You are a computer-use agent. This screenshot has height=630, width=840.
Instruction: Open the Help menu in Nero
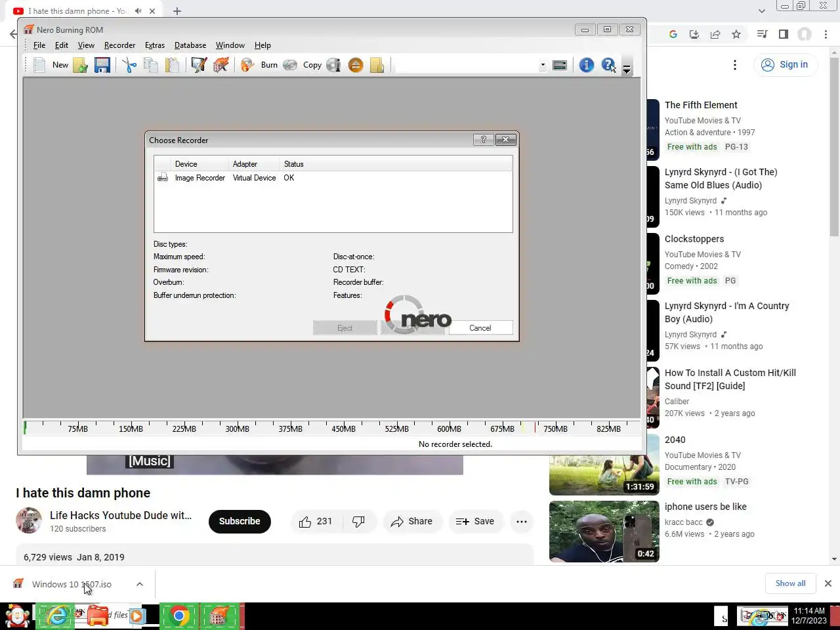(x=262, y=45)
